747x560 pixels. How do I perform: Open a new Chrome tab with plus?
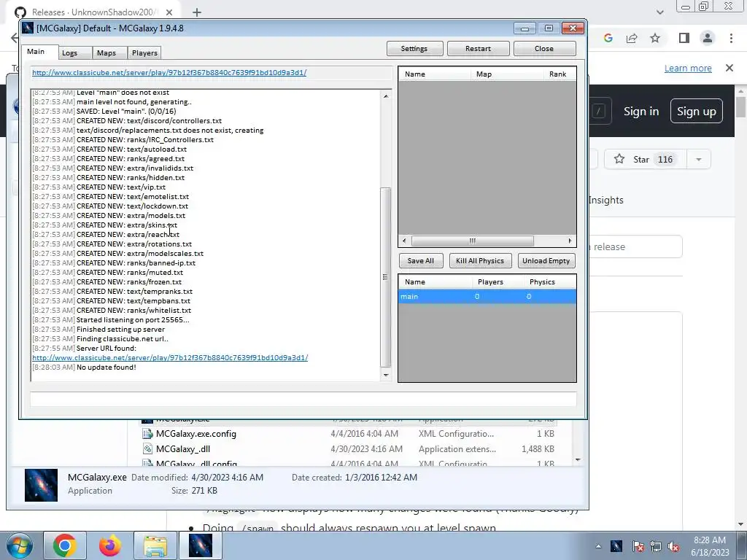coord(197,13)
